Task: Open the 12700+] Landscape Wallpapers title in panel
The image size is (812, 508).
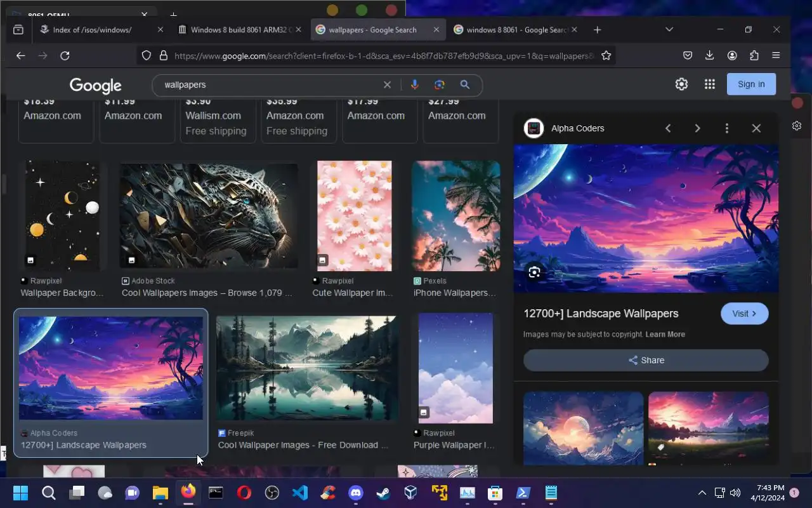Action: (601, 314)
